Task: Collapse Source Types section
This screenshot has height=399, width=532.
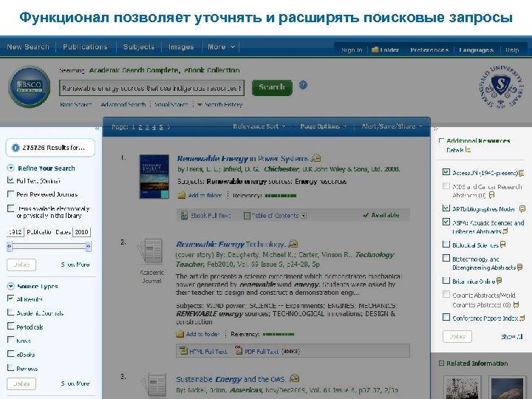Action: coord(11,287)
